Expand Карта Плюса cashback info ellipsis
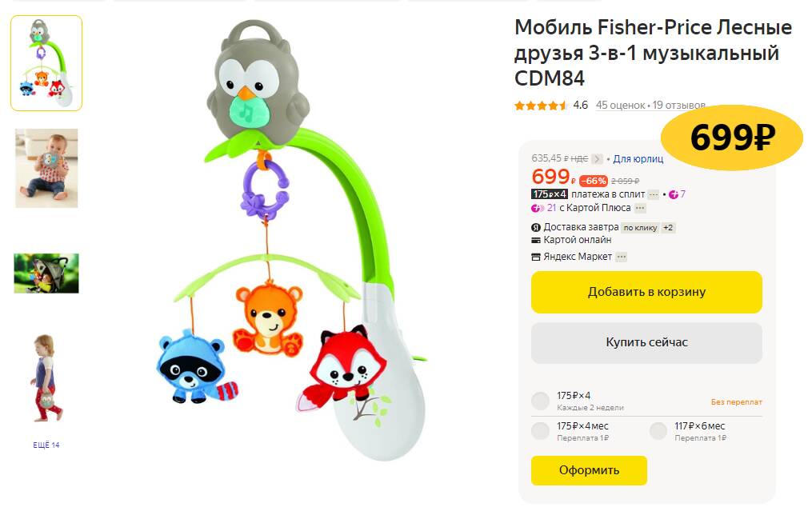Screen dimensions: 812x515 coord(640,208)
